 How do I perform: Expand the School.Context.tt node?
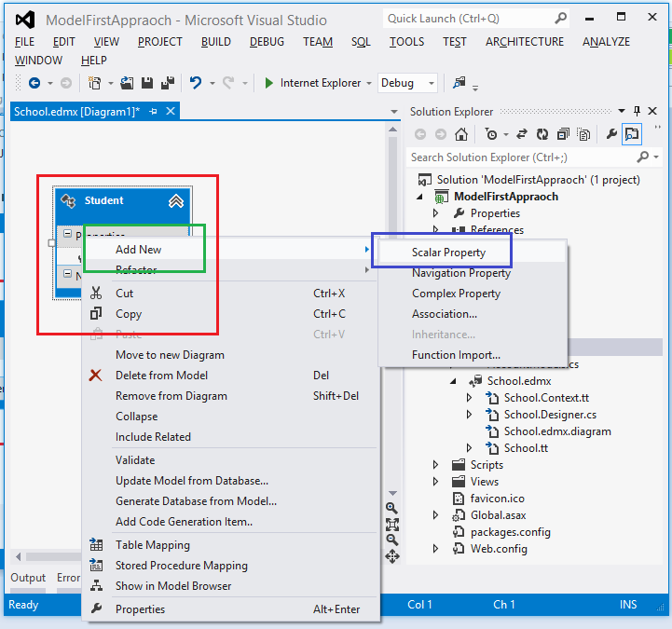(469, 398)
